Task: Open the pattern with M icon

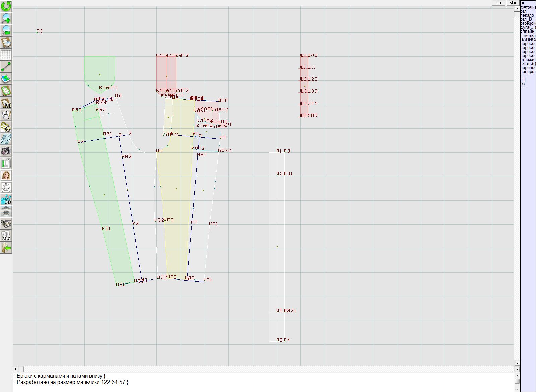Action: (6, 103)
